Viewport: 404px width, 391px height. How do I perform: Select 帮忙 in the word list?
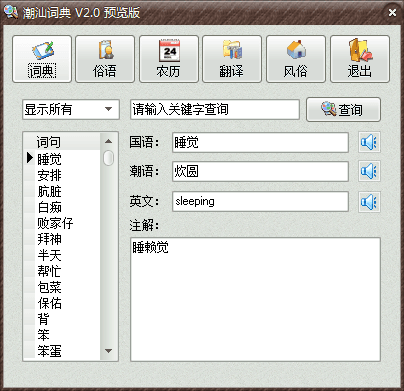(x=67, y=271)
